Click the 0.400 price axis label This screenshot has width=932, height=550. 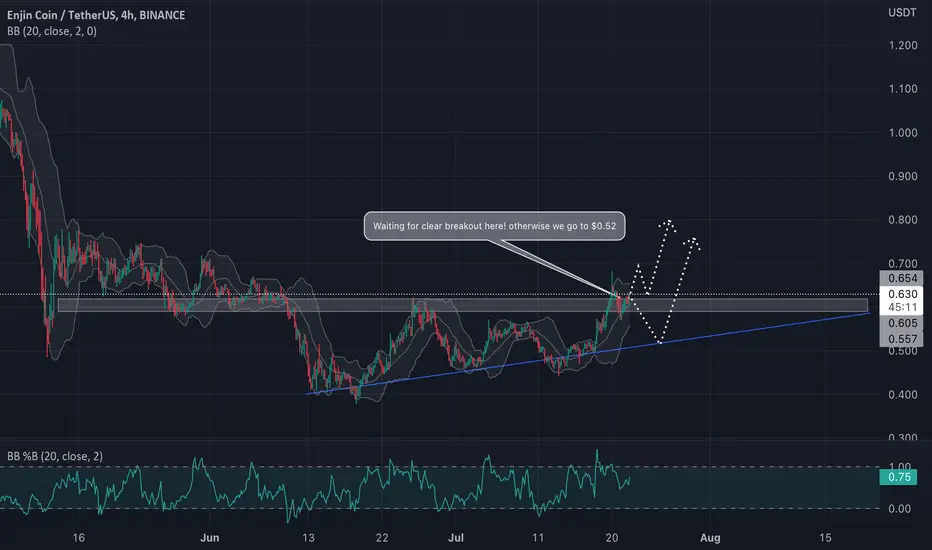(902, 394)
